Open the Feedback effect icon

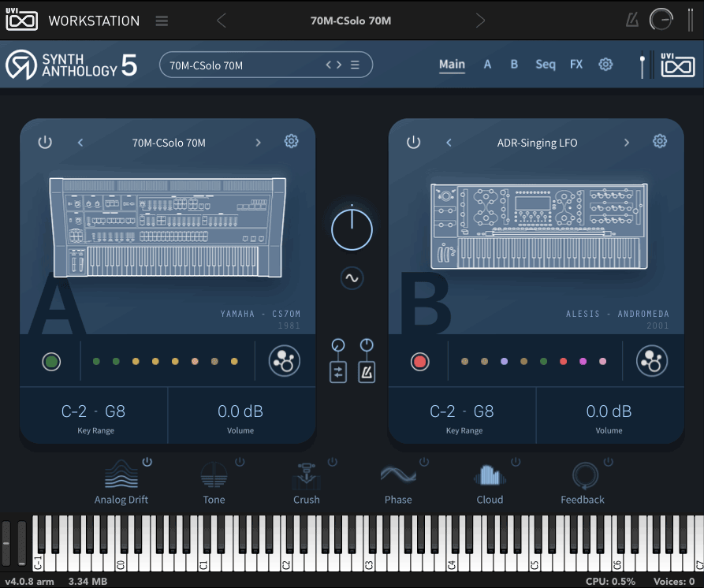[x=585, y=476]
